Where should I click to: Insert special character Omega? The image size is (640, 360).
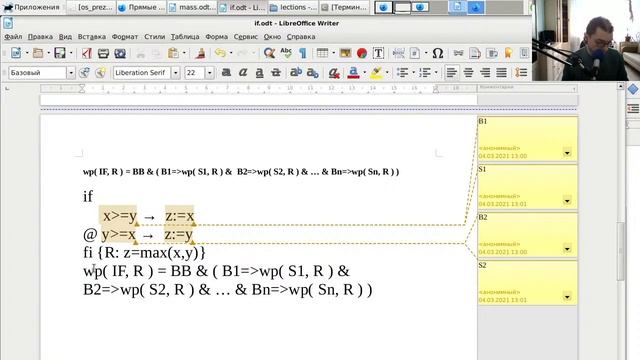point(438,53)
